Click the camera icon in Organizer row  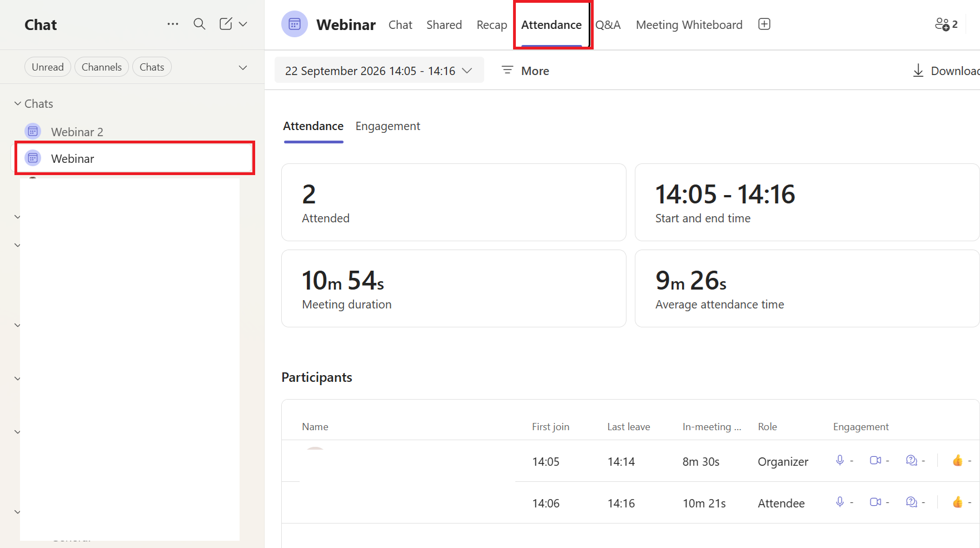click(x=875, y=460)
